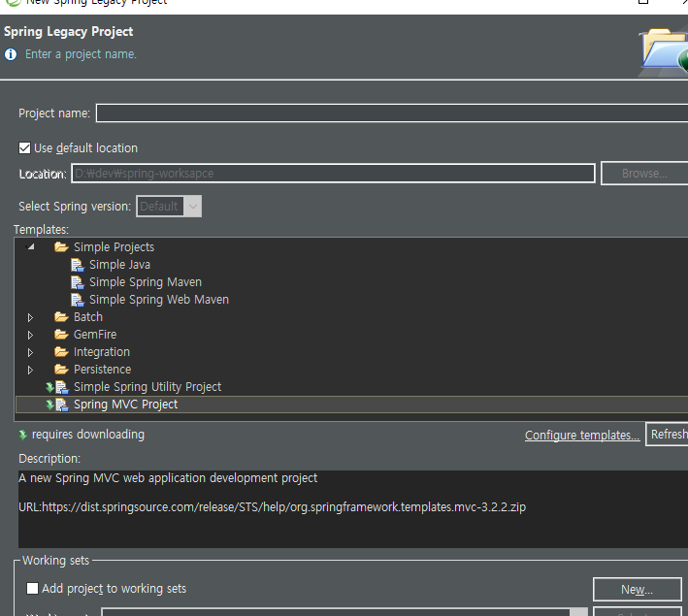
Task: Expand the Batch templates folder
Action: [x=30, y=317]
